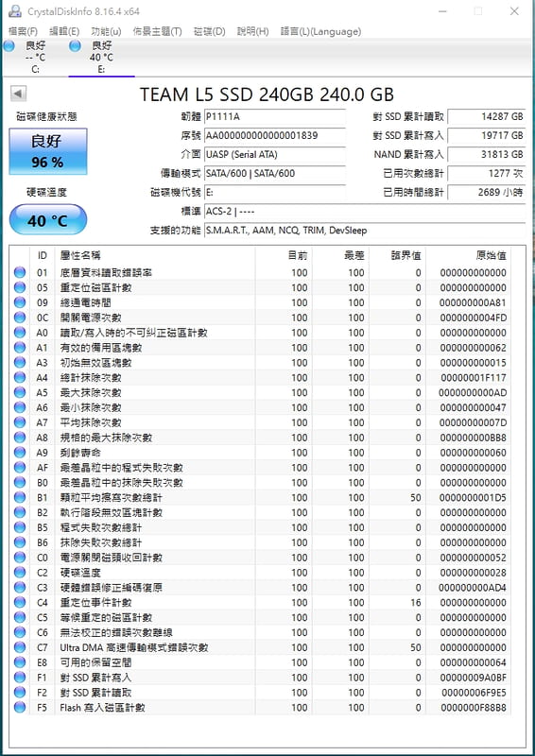Switch to the E: drive 40 °C tab
This screenshot has width=535, height=756.
point(101,57)
